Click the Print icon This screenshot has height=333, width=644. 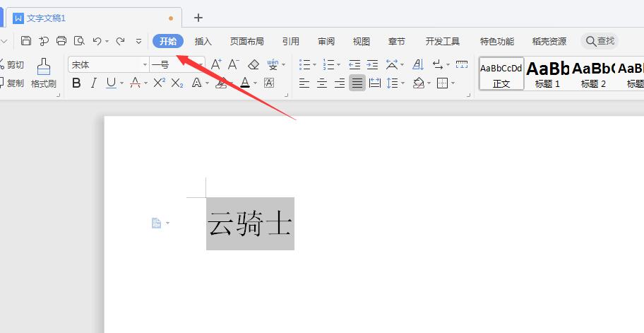[61, 41]
